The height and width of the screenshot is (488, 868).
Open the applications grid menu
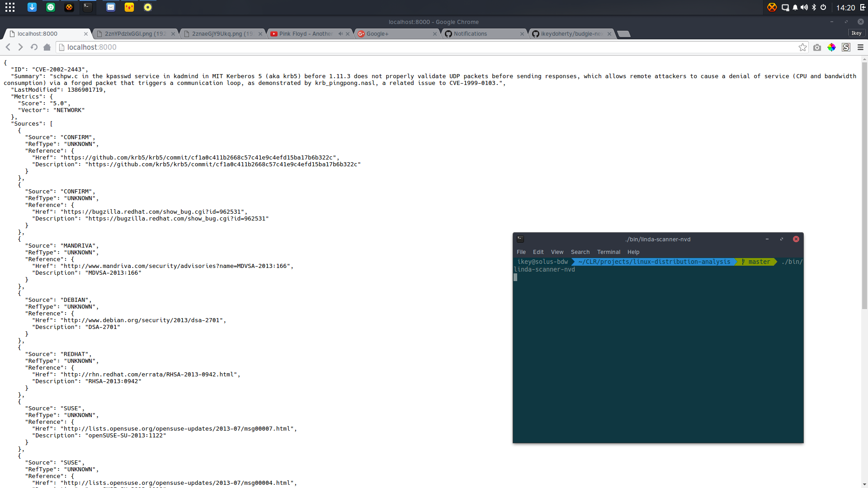click(x=10, y=7)
